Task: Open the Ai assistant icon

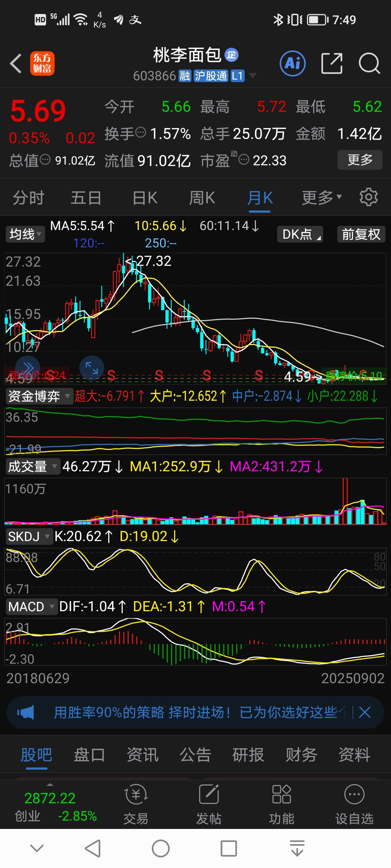Action: (293, 64)
